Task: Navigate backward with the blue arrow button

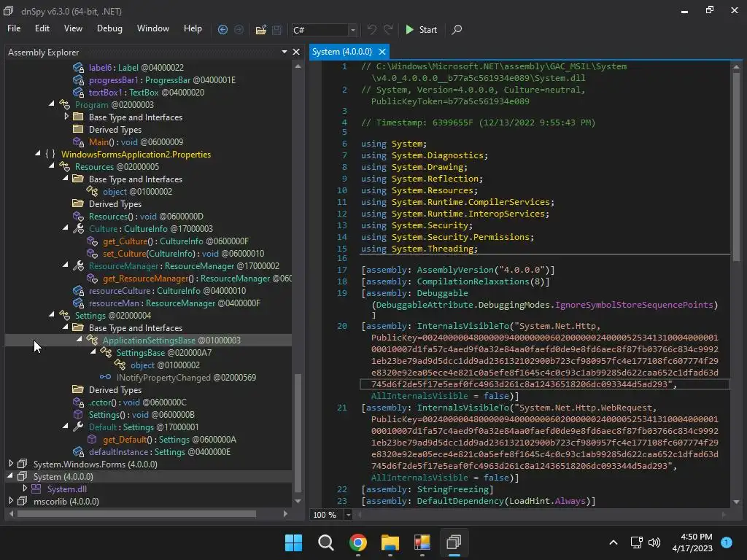Action: pyautogui.click(x=222, y=29)
